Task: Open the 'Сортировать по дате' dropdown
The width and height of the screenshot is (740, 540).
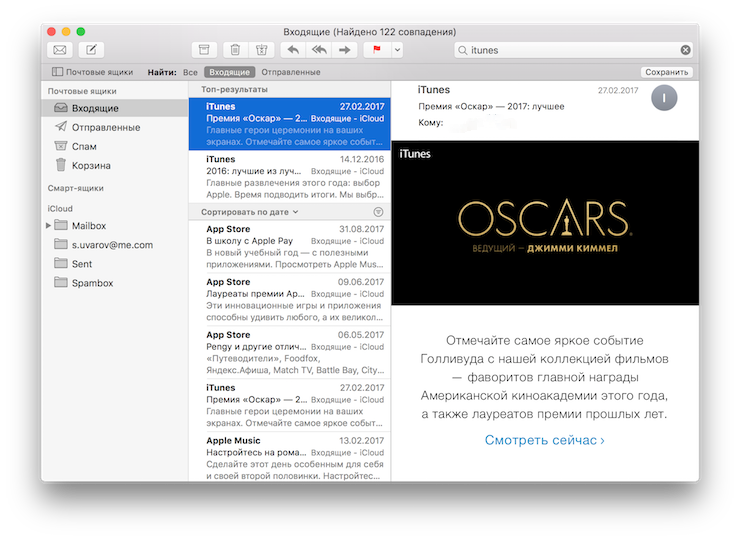Action: coord(249,212)
